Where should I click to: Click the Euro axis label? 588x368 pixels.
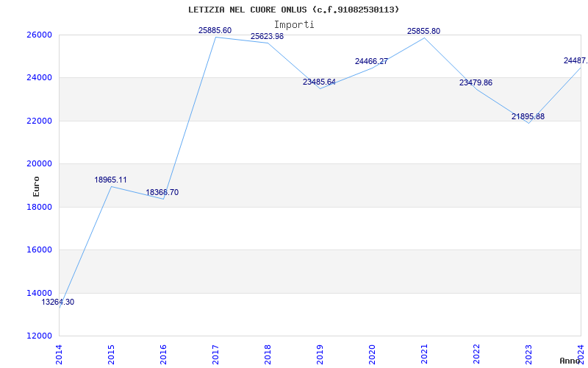click(x=36, y=187)
